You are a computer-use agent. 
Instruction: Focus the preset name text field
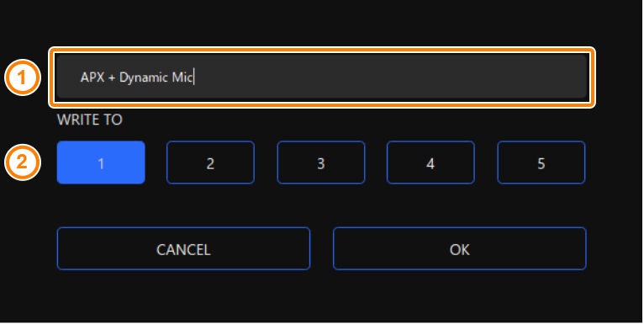pos(322,77)
